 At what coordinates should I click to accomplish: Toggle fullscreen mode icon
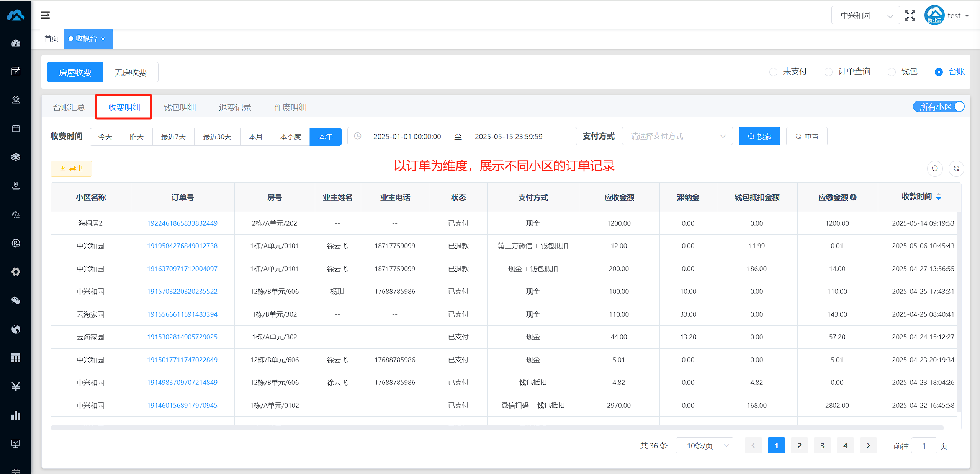[x=910, y=16]
